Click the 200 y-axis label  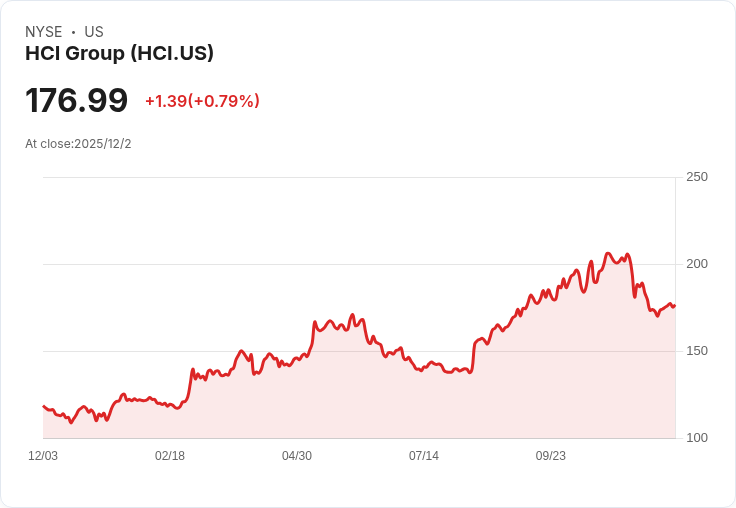click(x=696, y=264)
